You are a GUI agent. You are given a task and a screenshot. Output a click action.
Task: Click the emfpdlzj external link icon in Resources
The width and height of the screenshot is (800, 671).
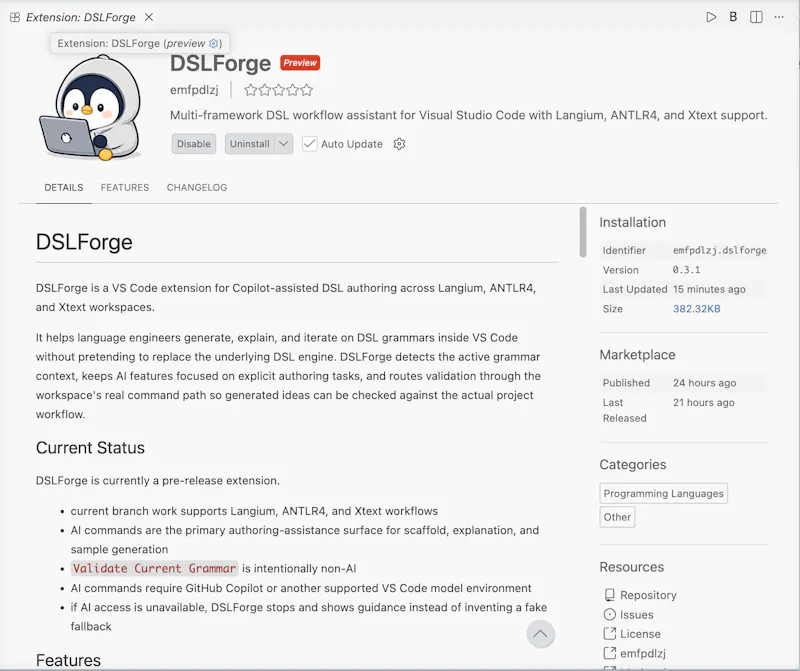point(609,653)
